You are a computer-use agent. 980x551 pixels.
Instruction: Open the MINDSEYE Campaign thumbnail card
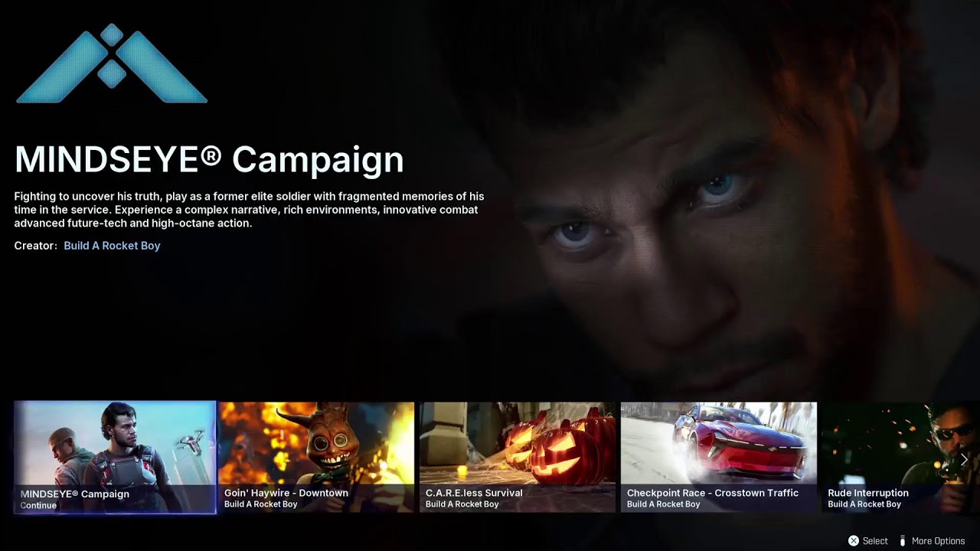point(115,457)
